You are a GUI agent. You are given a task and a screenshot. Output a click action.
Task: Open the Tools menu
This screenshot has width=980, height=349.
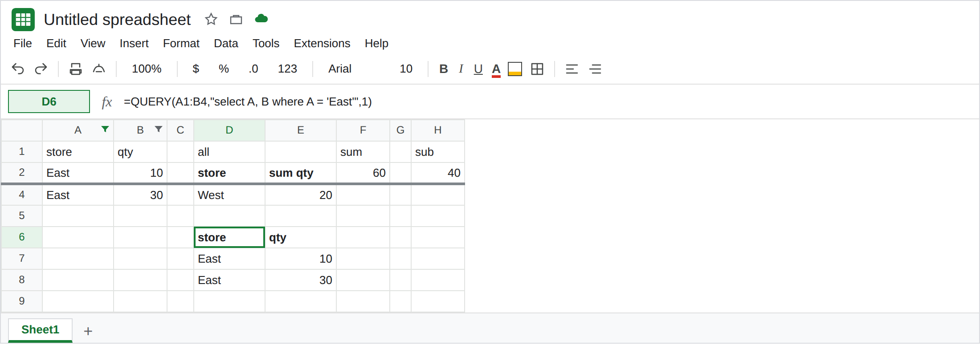266,44
